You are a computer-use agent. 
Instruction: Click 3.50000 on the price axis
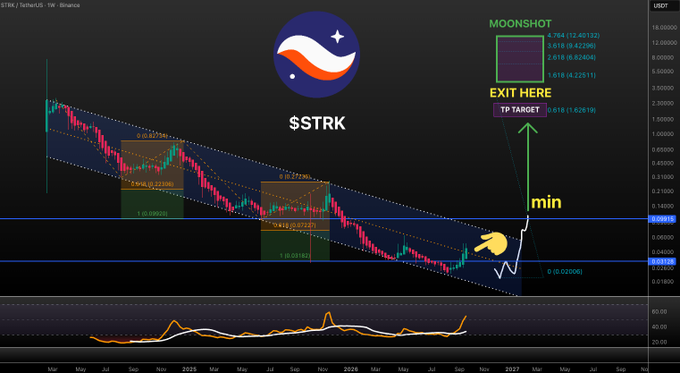[x=664, y=88]
